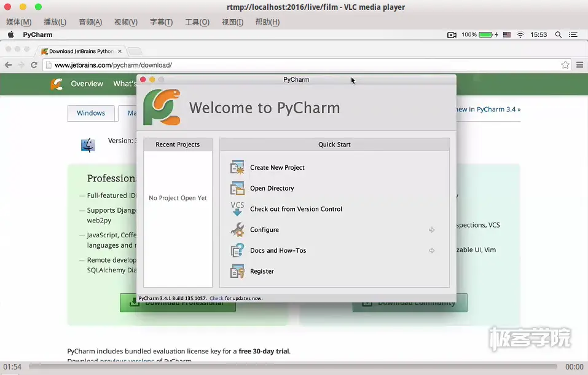Bookmark page with the star icon
Viewport: 588px width, 375px height.
pyautogui.click(x=565, y=65)
